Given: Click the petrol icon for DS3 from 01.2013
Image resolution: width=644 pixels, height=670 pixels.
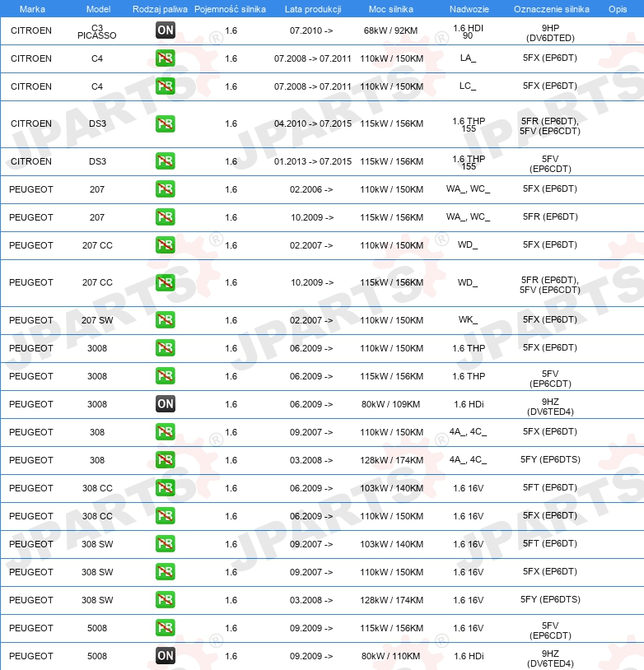Looking at the screenshot, I should click(166, 161).
